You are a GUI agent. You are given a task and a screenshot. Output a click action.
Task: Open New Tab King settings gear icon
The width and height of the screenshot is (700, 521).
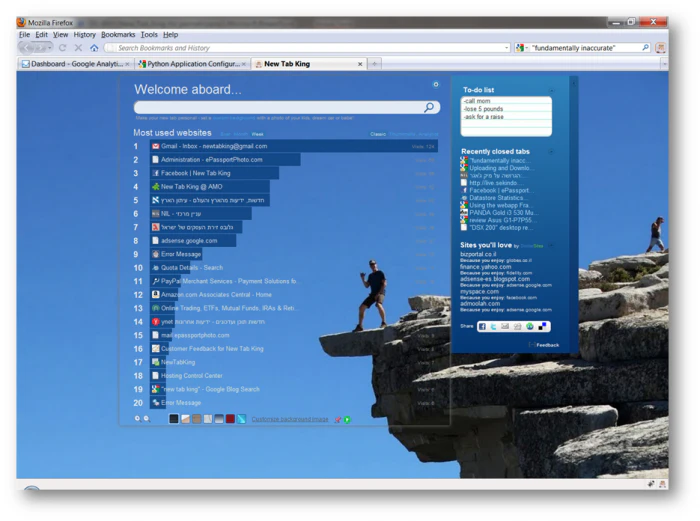[x=436, y=84]
